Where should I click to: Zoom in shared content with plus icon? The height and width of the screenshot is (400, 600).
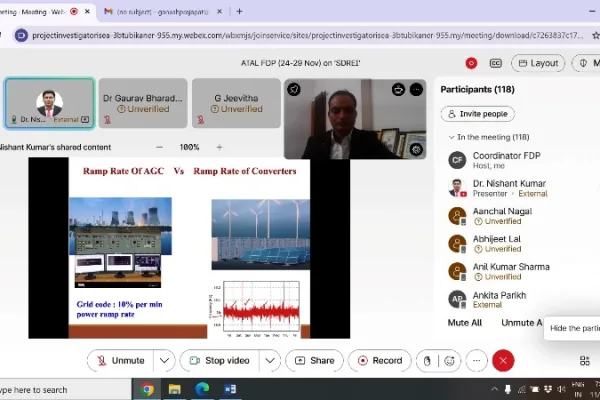[x=219, y=147]
